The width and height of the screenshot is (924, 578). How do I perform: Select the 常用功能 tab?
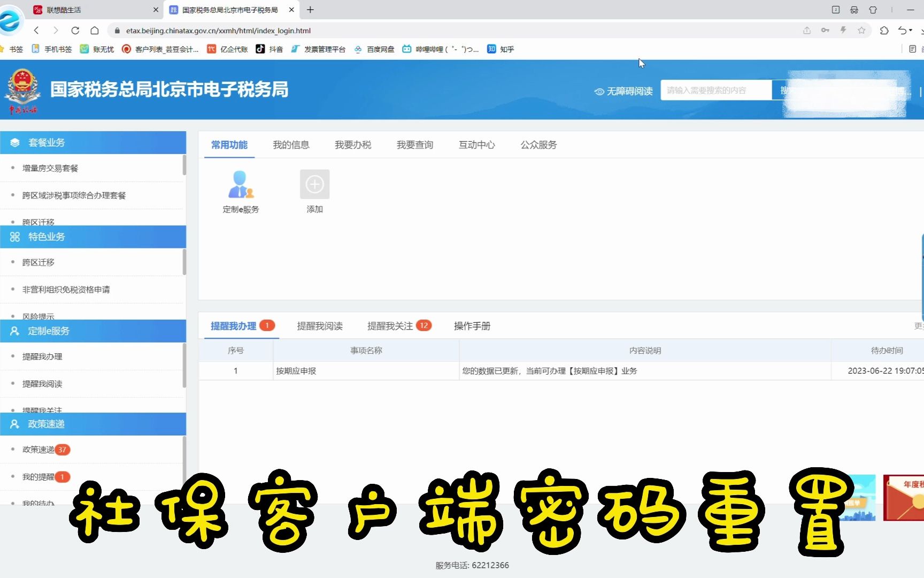click(x=229, y=145)
